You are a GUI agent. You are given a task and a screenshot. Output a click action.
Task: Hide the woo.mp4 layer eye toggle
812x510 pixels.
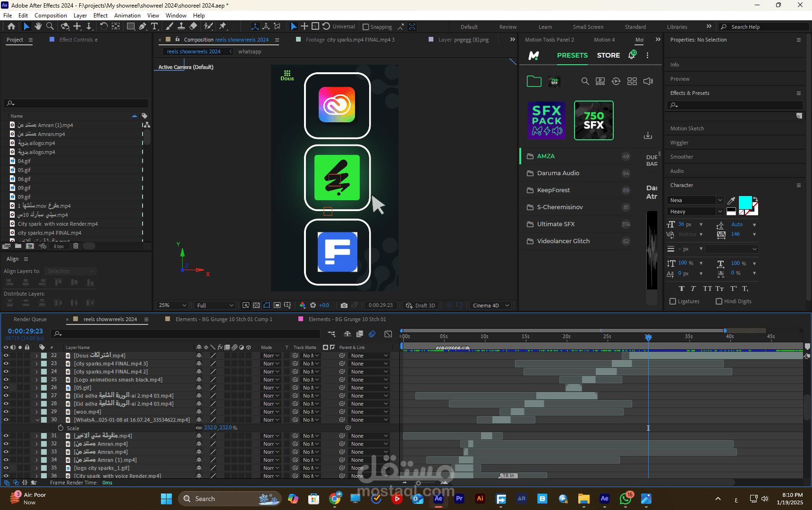[6, 412]
